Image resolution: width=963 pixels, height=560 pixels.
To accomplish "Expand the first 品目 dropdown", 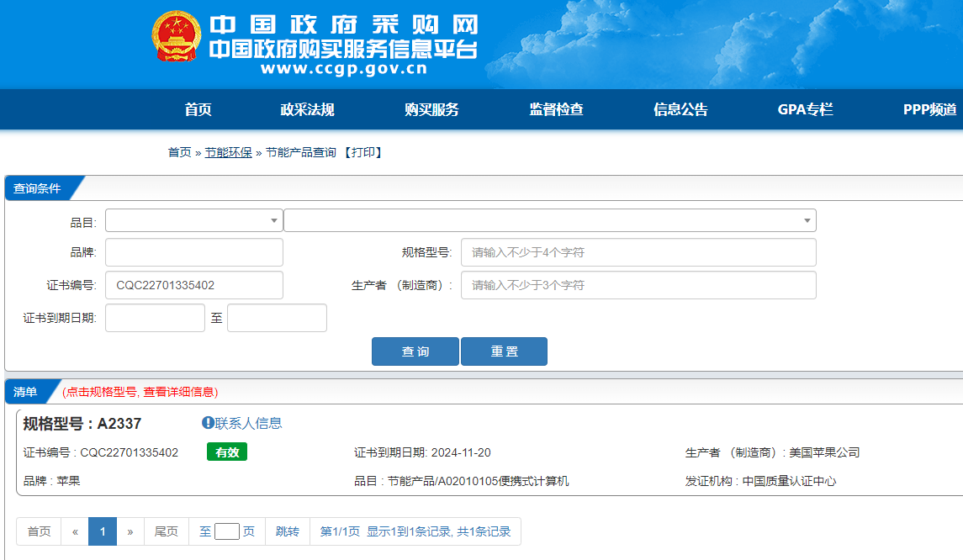I will pyautogui.click(x=194, y=220).
